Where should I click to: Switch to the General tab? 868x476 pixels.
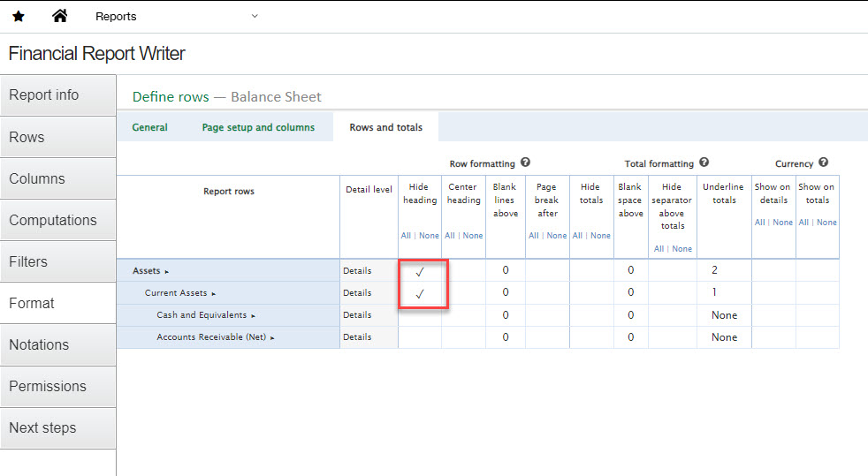149,127
